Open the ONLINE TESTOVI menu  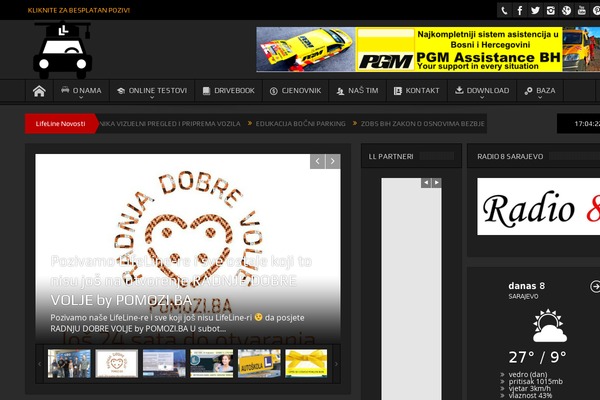152,91
